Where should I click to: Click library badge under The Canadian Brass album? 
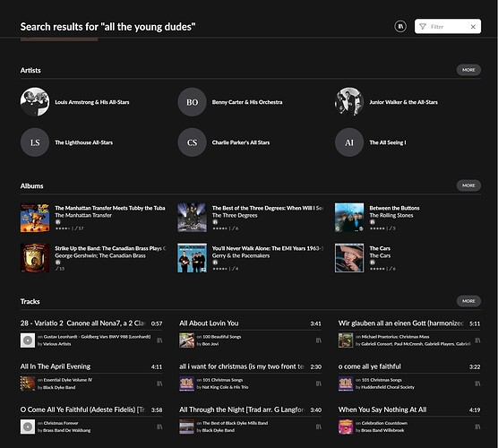click(58, 263)
